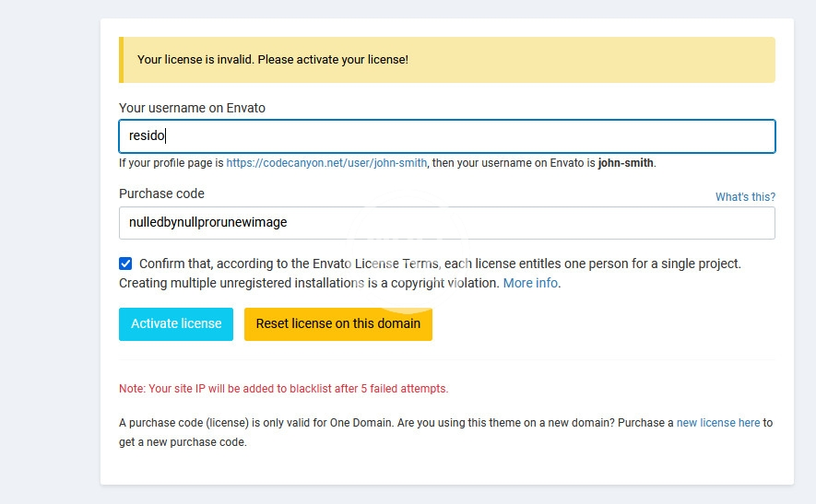Screen dimensions: 816x504
Task: Click the "If your profile page is" hint text
Action: 171,163
